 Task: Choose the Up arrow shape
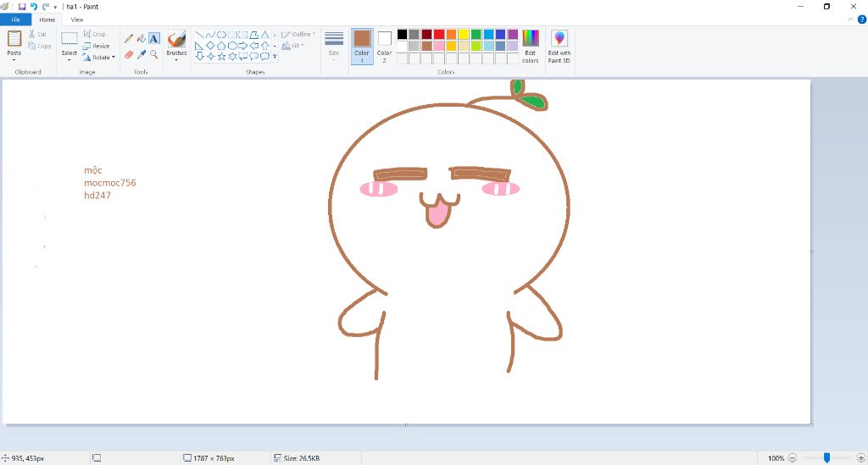coord(265,46)
